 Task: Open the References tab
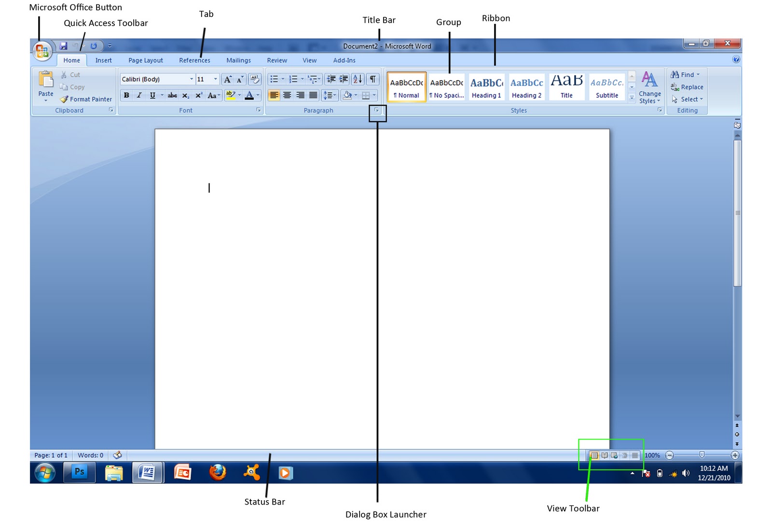[x=194, y=60]
